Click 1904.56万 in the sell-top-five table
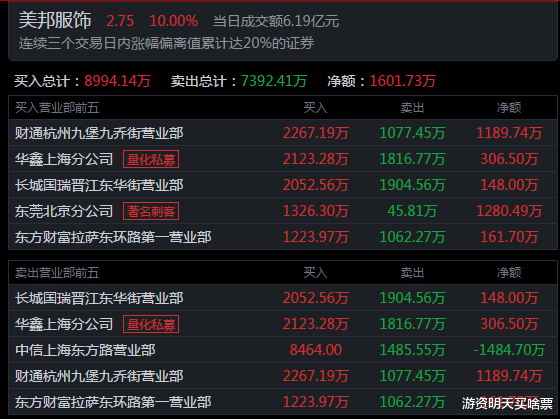Image resolution: width=560 pixels, height=419 pixels. point(412,298)
